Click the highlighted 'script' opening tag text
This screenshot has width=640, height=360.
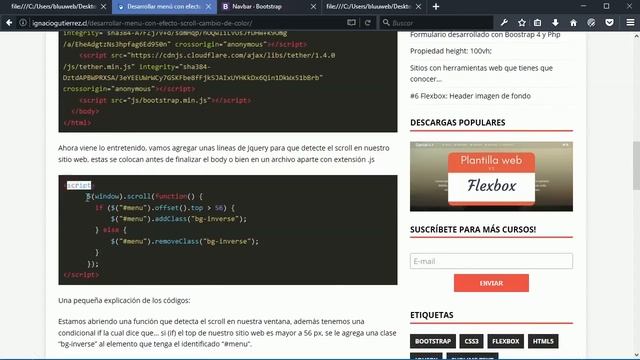tap(79, 185)
